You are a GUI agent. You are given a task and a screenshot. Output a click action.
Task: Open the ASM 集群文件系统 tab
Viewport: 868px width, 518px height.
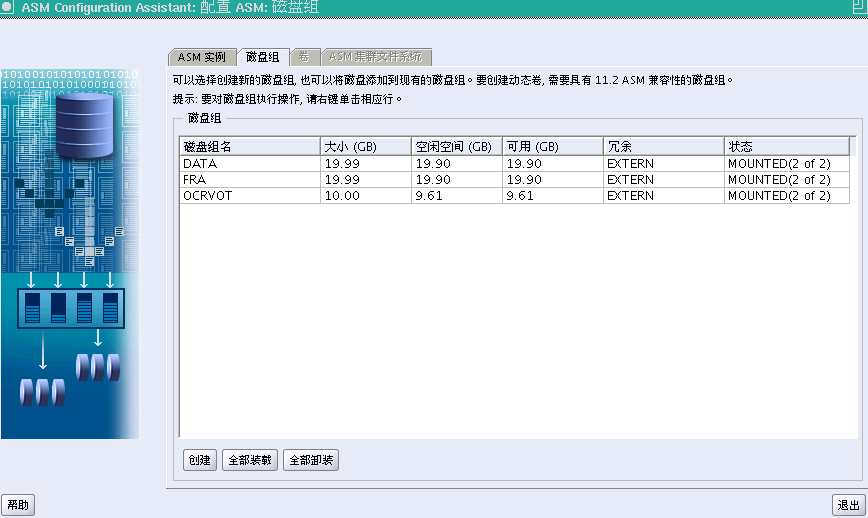376,57
